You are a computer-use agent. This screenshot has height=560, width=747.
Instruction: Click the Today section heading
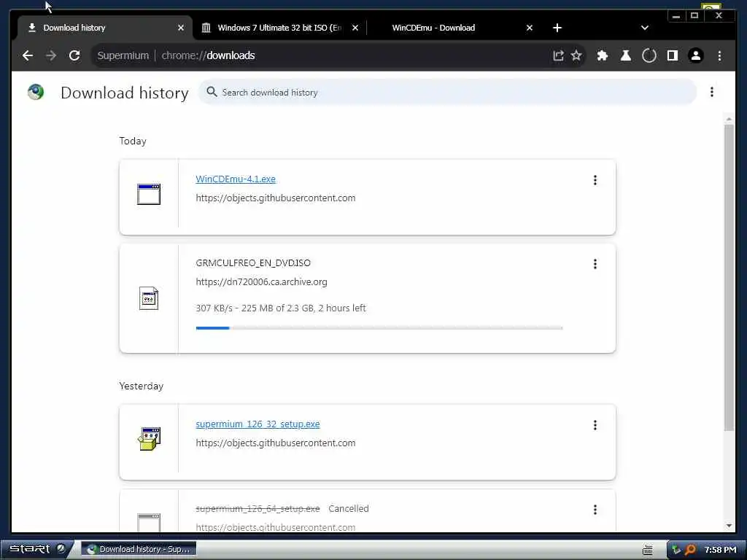point(133,141)
